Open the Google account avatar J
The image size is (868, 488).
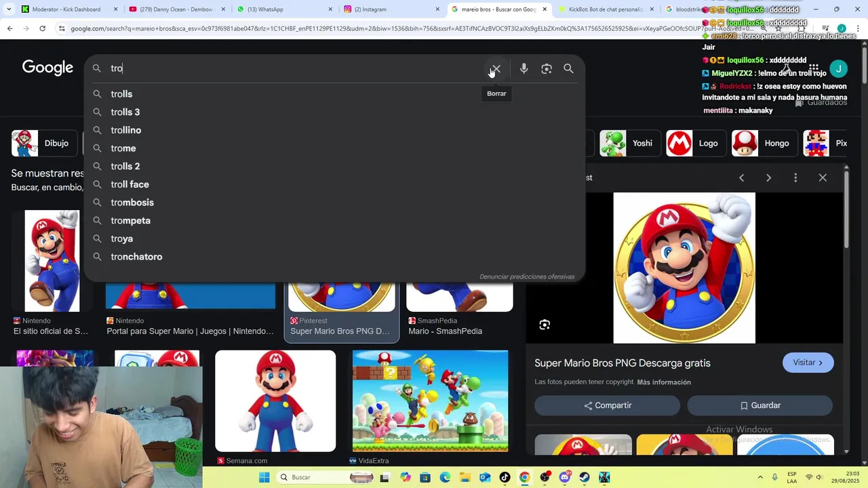(839, 68)
